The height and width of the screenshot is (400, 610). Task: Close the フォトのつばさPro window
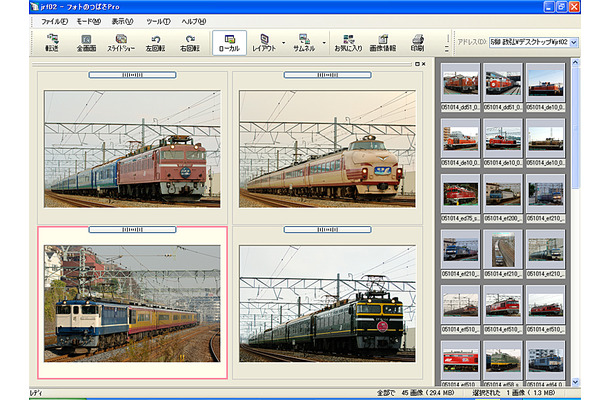pos(574,7)
